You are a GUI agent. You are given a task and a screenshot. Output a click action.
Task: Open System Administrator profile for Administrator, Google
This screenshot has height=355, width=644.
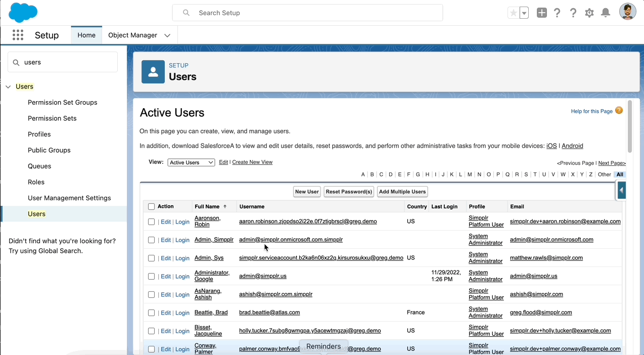tap(486, 276)
